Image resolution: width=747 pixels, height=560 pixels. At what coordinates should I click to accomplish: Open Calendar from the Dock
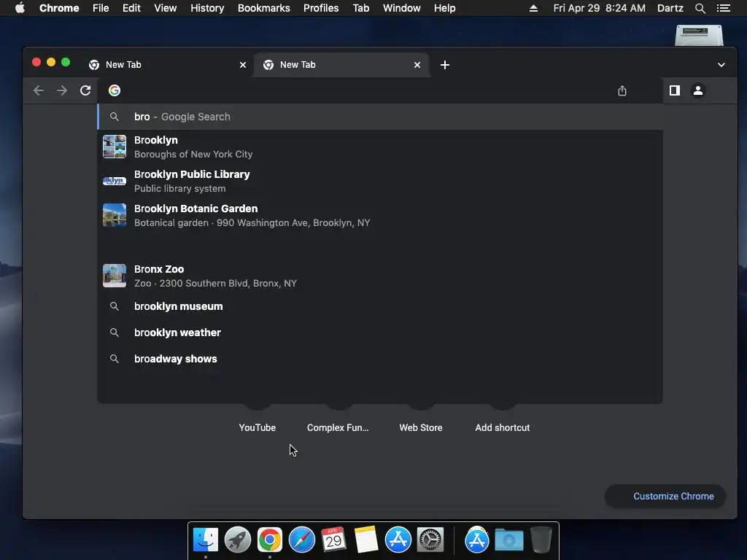(x=333, y=540)
